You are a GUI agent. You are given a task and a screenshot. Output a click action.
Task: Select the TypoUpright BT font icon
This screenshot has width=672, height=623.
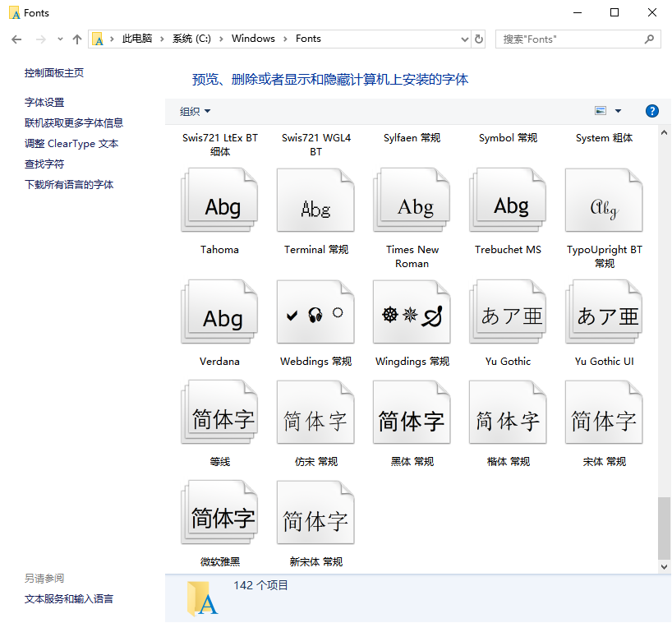[x=604, y=202]
